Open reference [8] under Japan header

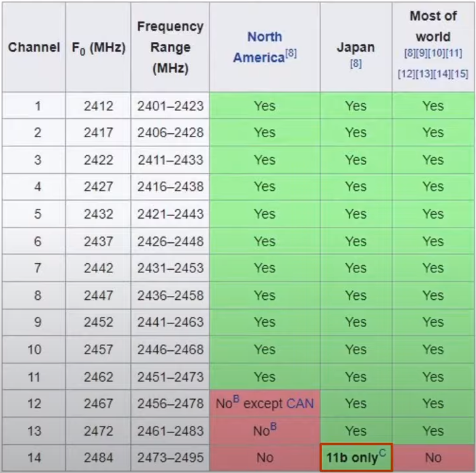pyautogui.click(x=356, y=63)
